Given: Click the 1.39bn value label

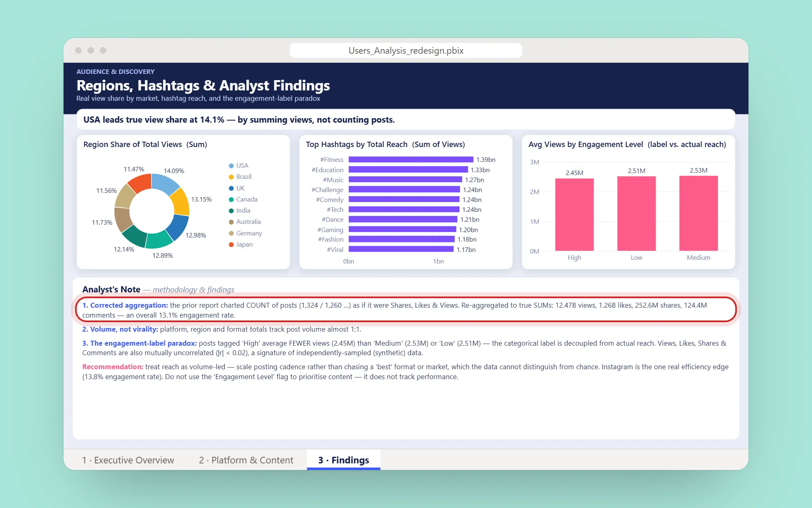Looking at the screenshot, I should point(486,159).
